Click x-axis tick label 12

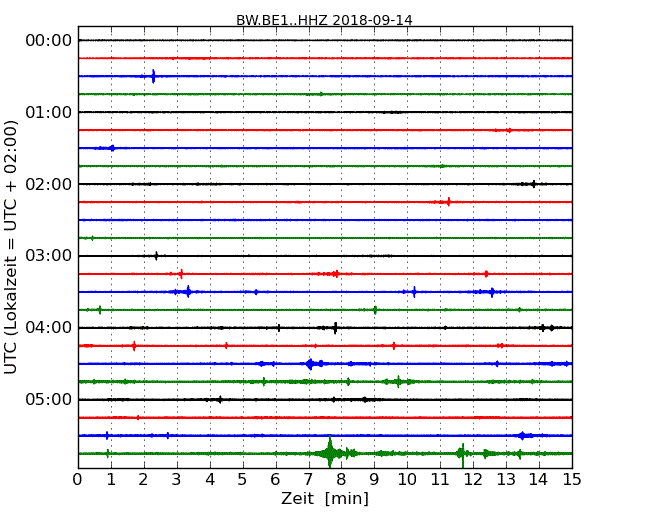(473, 480)
